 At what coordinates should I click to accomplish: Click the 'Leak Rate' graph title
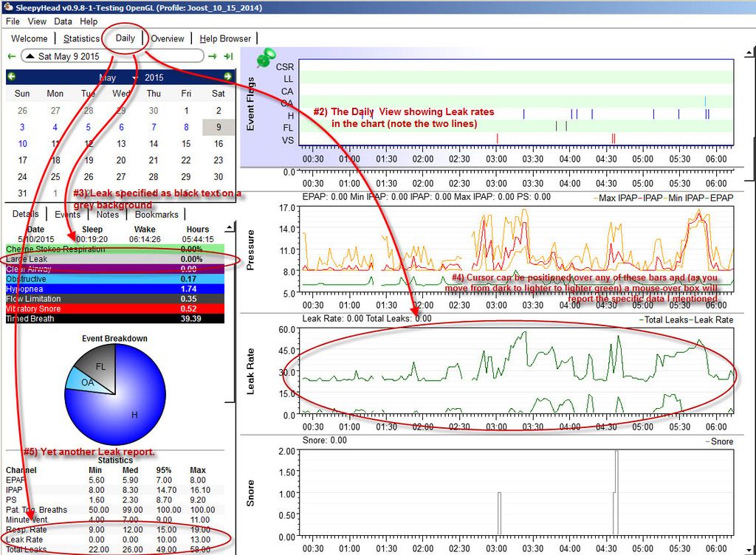coord(250,371)
